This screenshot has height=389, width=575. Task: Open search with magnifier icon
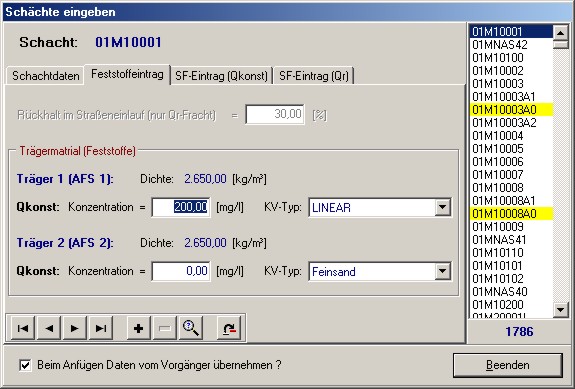(191, 328)
